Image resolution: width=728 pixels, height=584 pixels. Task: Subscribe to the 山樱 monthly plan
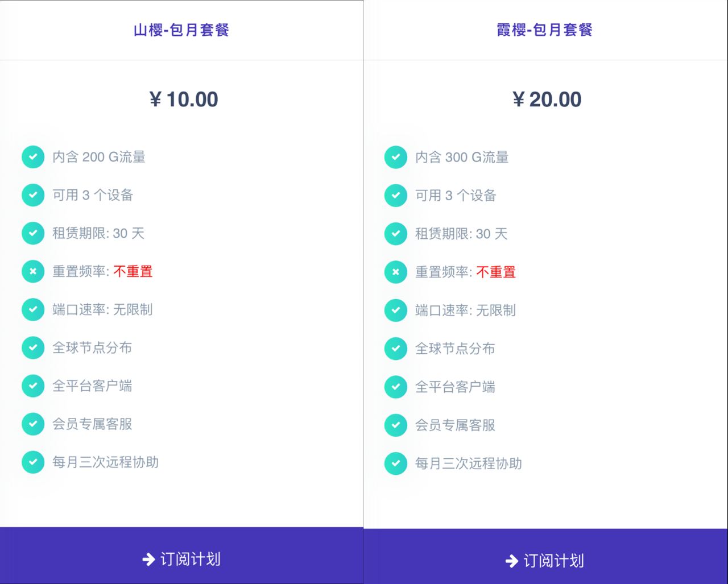pos(181,559)
